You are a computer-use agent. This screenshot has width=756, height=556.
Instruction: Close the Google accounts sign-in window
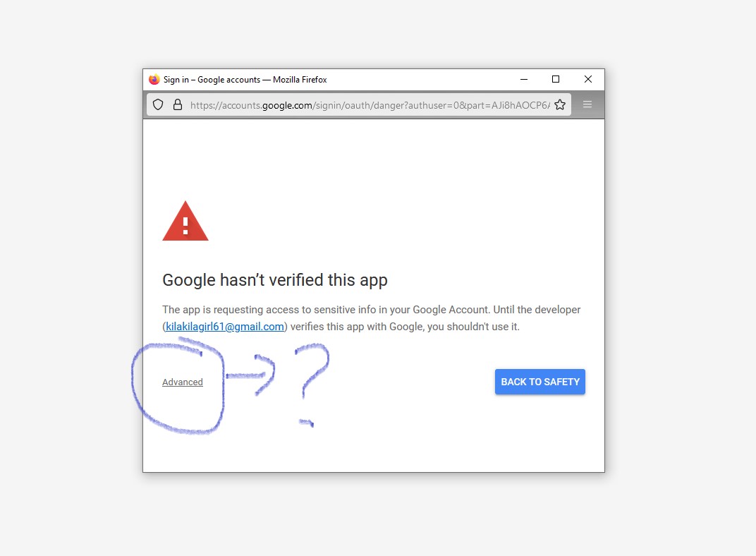tap(587, 80)
